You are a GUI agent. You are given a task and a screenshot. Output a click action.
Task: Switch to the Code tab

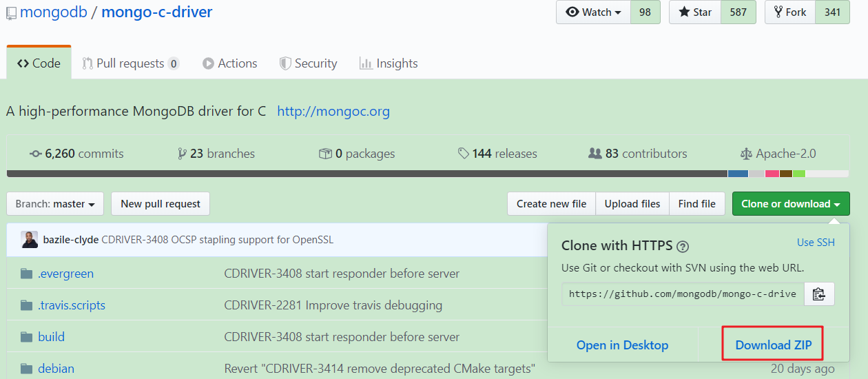(39, 63)
